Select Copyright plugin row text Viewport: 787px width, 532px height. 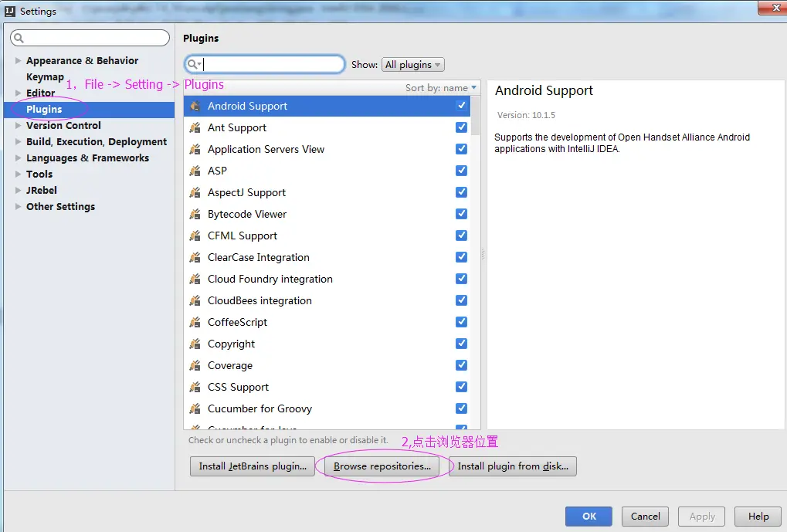[x=232, y=344]
